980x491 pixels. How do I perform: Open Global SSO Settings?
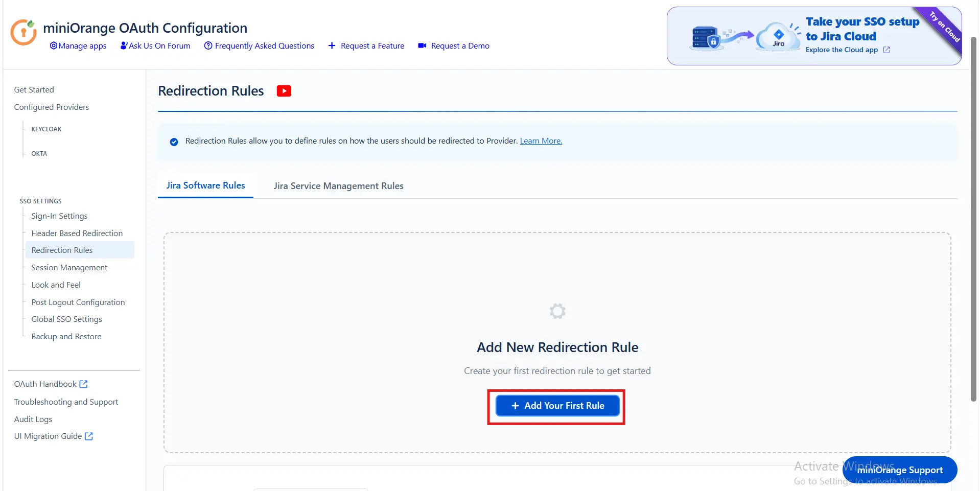(x=67, y=319)
